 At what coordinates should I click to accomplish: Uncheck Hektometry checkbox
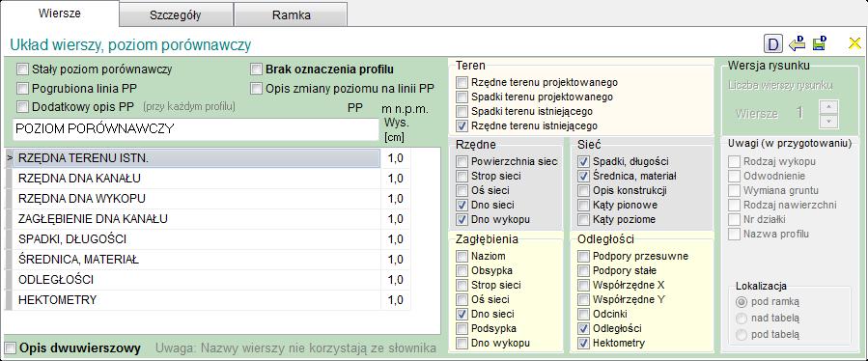pos(583,343)
